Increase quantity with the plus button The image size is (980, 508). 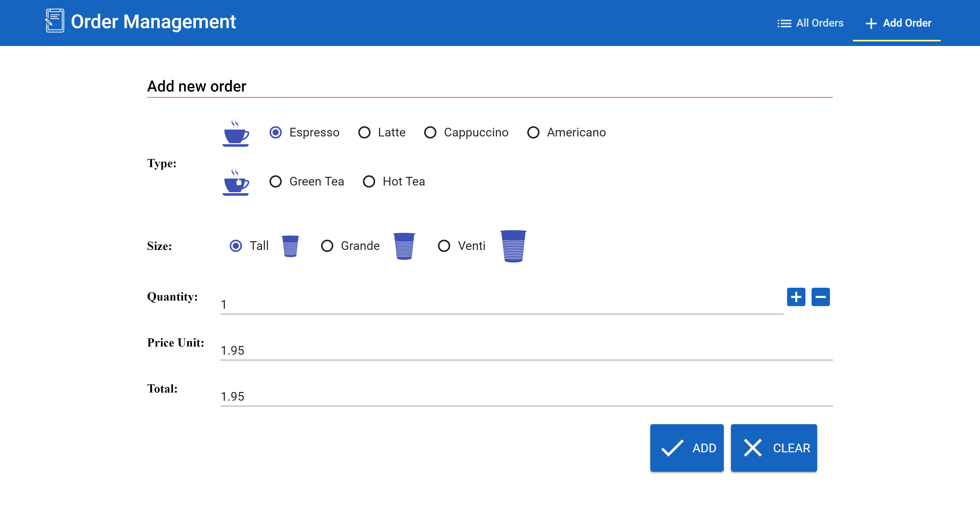tap(796, 297)
